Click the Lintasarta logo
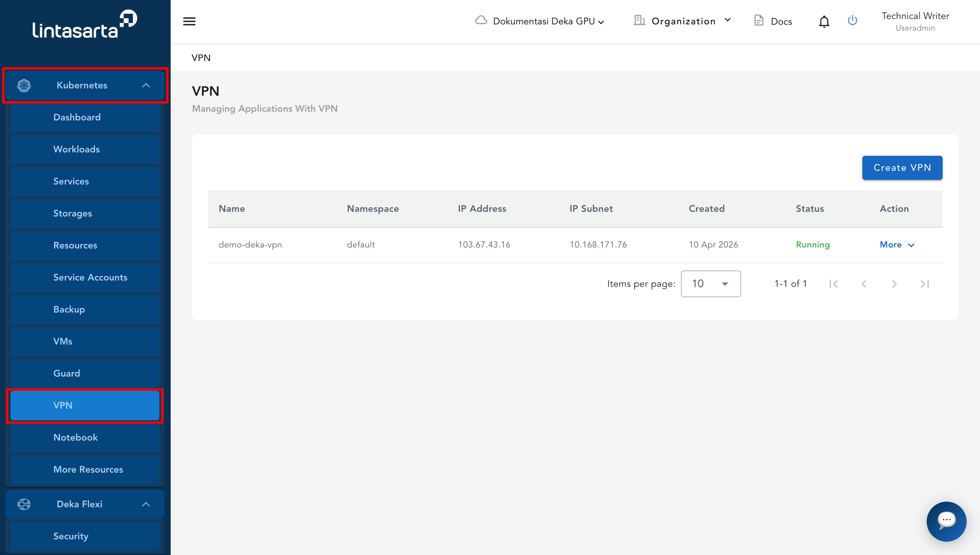The image size is (980, 555). pos(85,24)
